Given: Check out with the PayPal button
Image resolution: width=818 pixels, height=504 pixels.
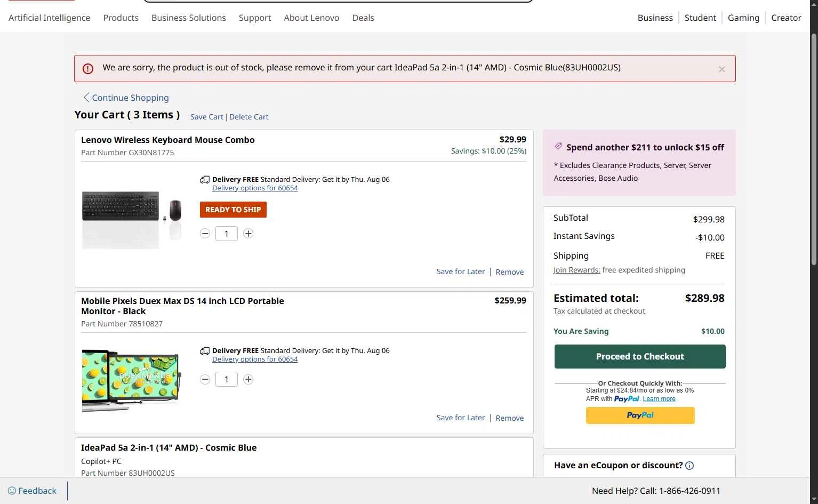Looking at the screenshot, I should [640, 415].
